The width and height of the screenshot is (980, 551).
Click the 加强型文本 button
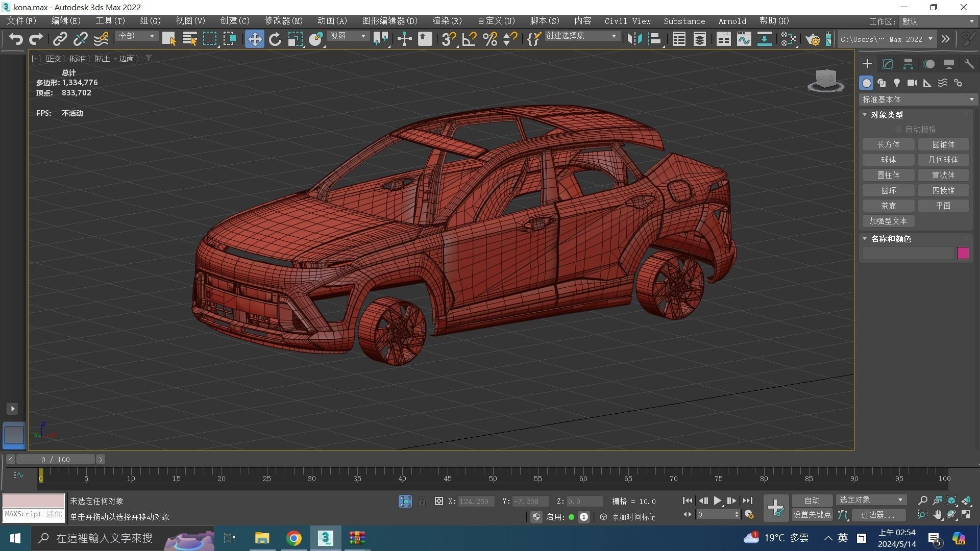888,221
